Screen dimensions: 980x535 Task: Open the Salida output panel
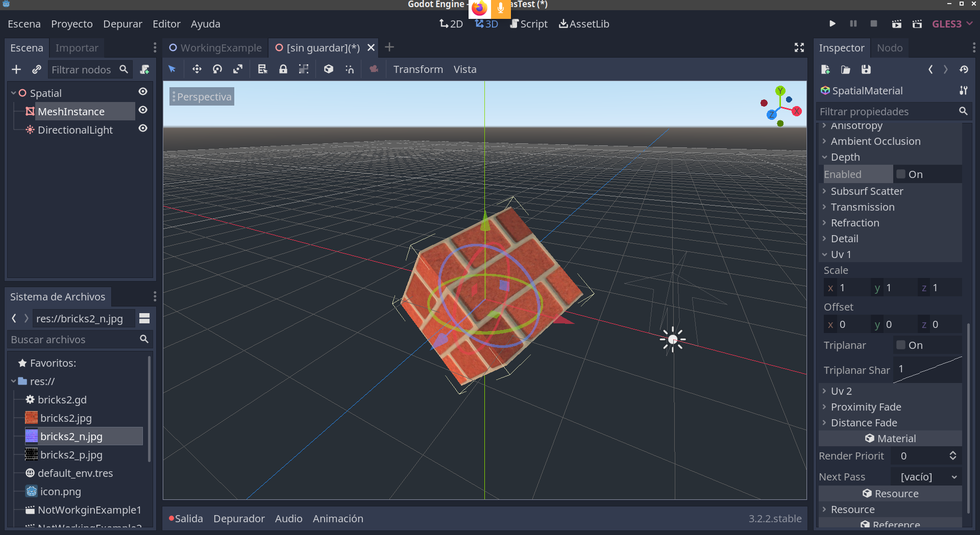pyautogui.click(x=186, y=519)
